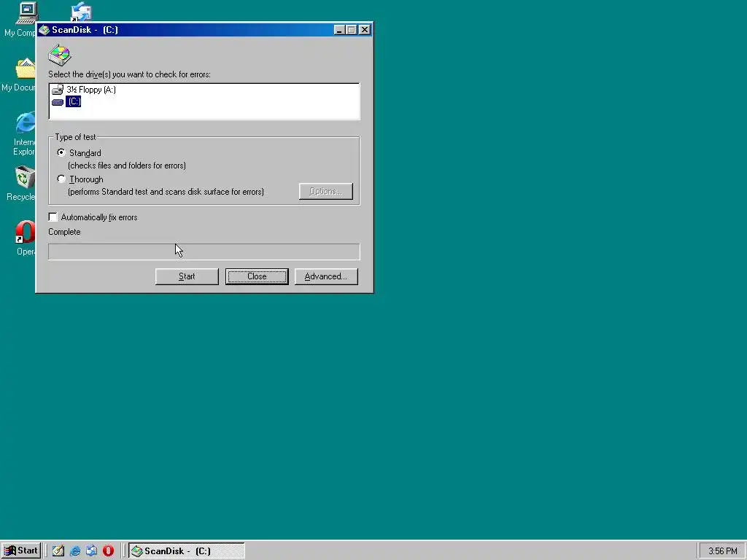This screenshot has width=747, height=560.
Task: Open the Windows Start menu
Action: tap(21, 551)
